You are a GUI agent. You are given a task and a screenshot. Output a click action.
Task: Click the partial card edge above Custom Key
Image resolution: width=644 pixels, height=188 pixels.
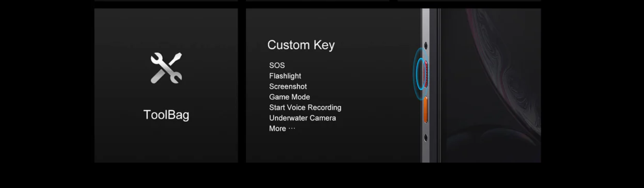coord(318,0)
